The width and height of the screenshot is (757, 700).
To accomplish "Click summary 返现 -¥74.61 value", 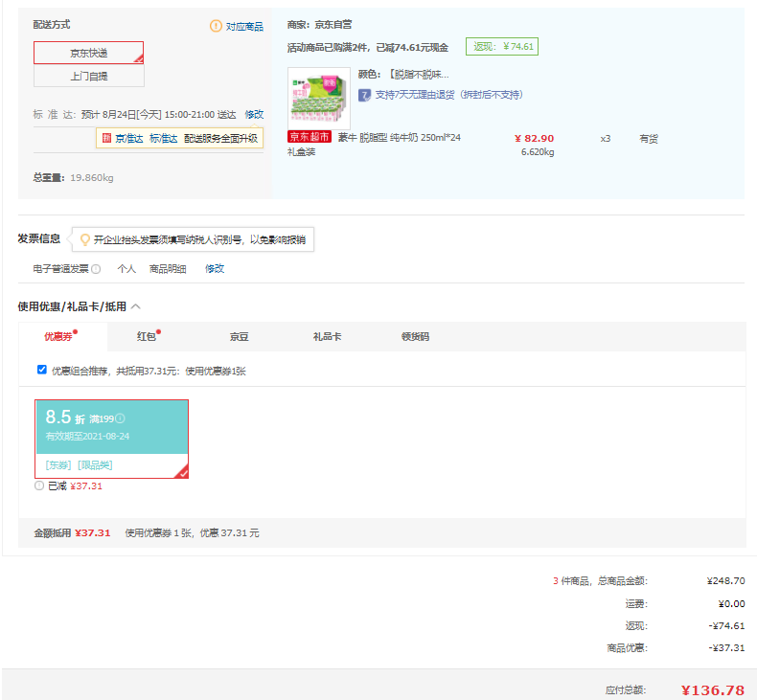I will click(726, 625).
